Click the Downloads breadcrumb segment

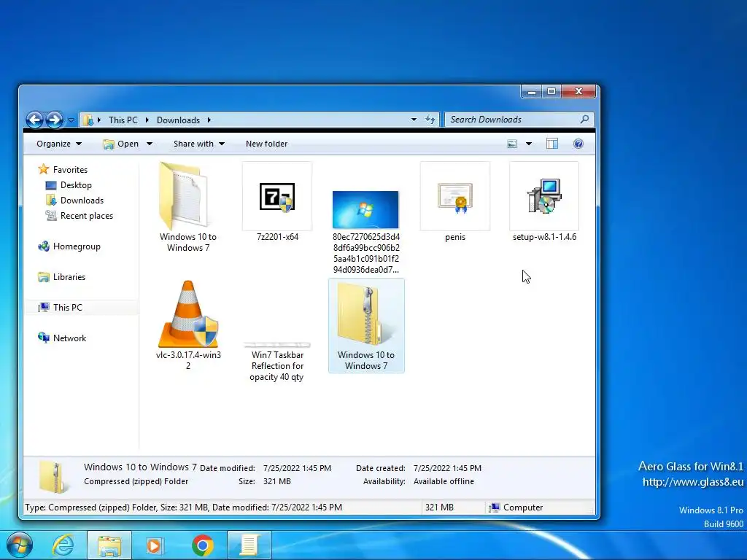[178, 120]
